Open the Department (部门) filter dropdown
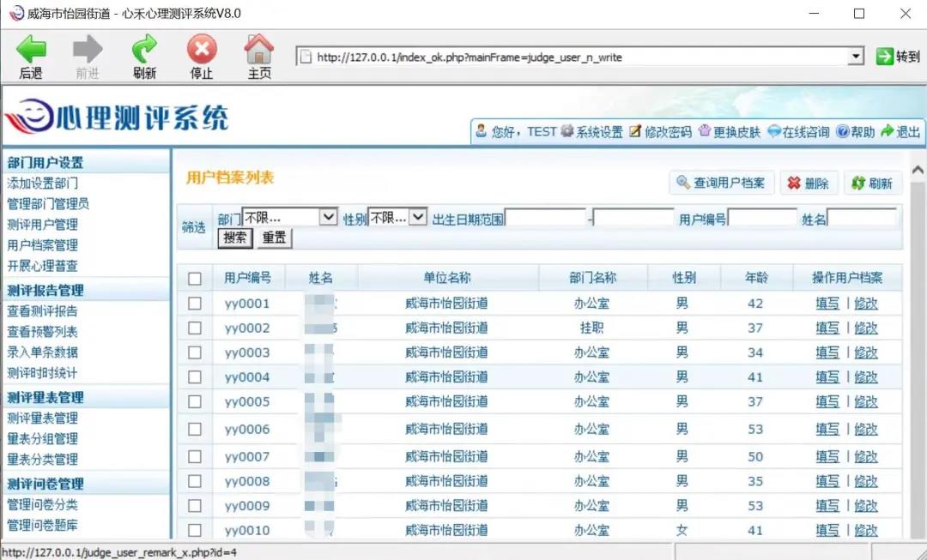 pyautogui.click(x=328, y=218)
